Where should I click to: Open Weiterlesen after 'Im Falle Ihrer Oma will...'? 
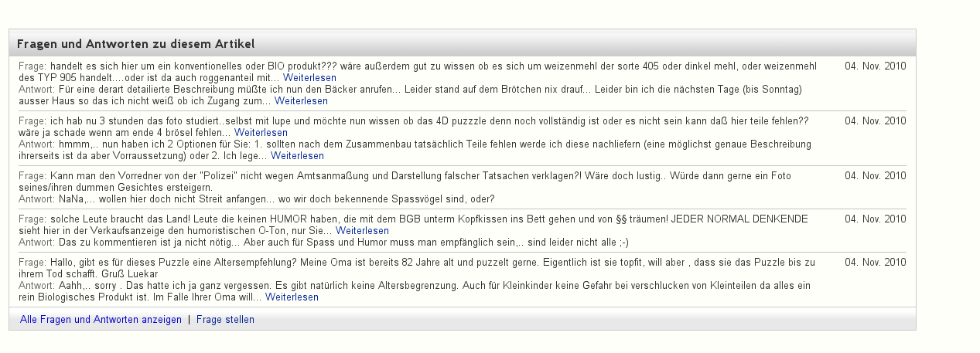292,297
